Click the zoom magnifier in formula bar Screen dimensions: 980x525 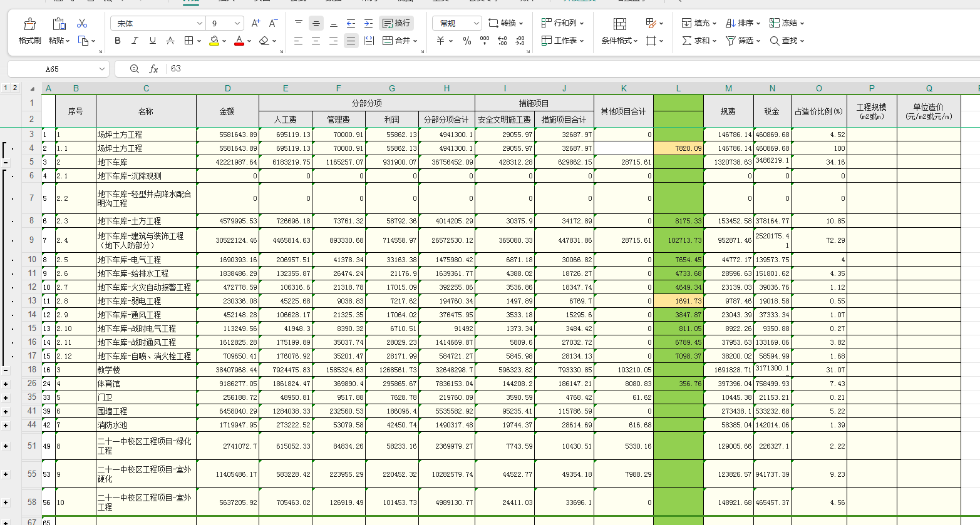[x=135, y=69]
